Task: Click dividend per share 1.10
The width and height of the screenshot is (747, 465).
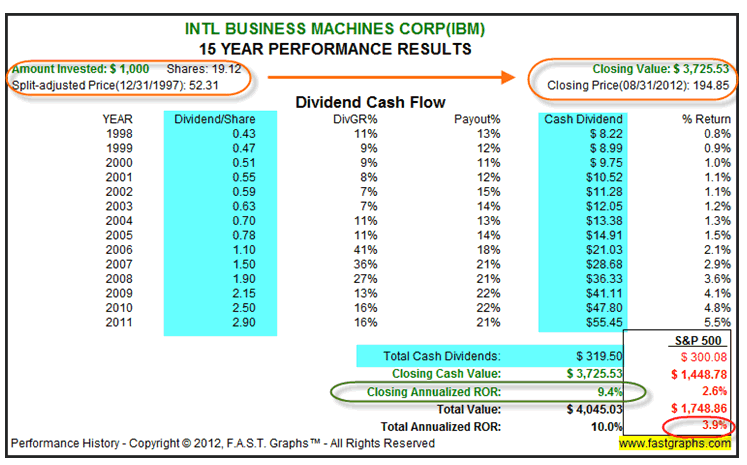Action: [244, 250]
